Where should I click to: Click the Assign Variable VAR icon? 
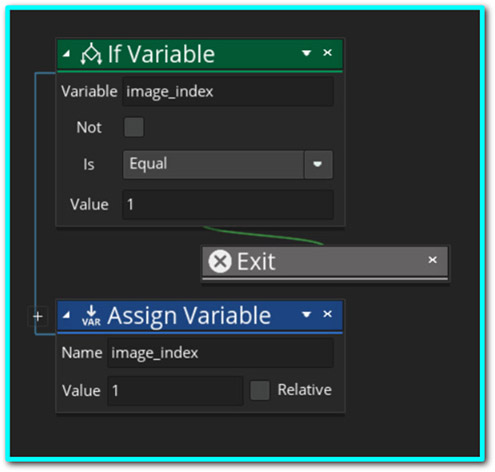91,316
